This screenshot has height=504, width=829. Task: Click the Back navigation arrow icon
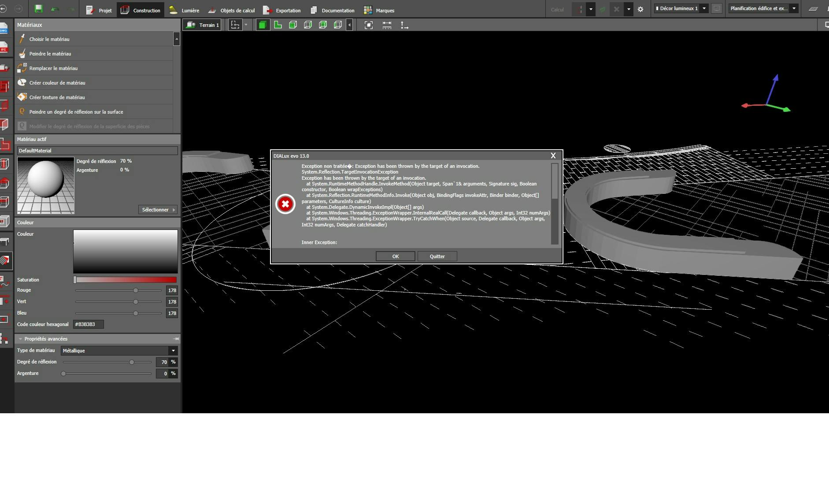pos(3,9)
